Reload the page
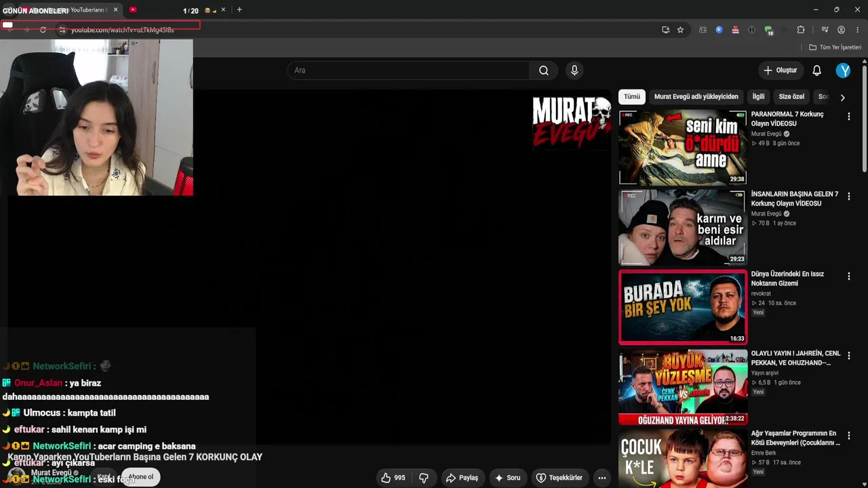This screenshot has width=868, height=488. [43, 30]
